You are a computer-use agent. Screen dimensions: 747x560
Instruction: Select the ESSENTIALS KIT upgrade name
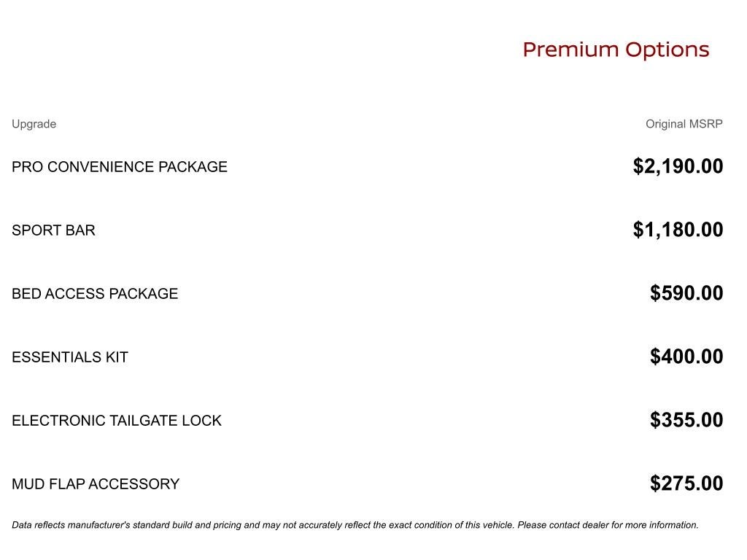click(x=70, y=357)
